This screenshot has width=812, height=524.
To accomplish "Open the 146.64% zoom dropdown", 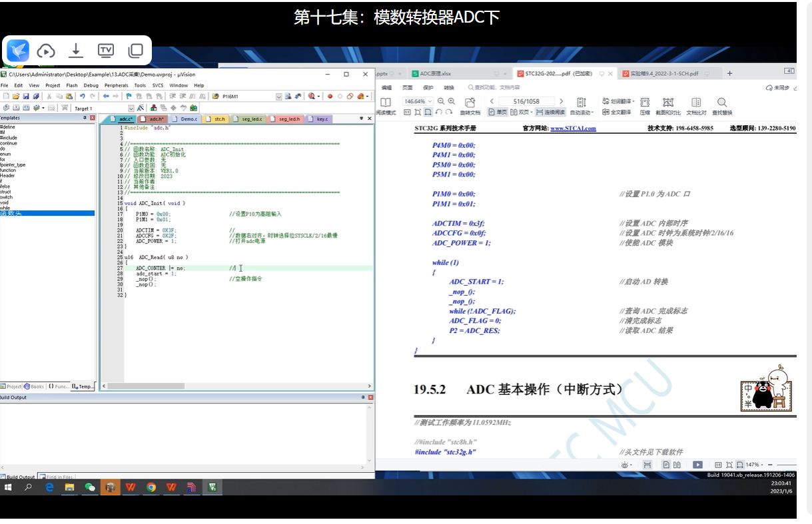I will [x=430, y=101].
